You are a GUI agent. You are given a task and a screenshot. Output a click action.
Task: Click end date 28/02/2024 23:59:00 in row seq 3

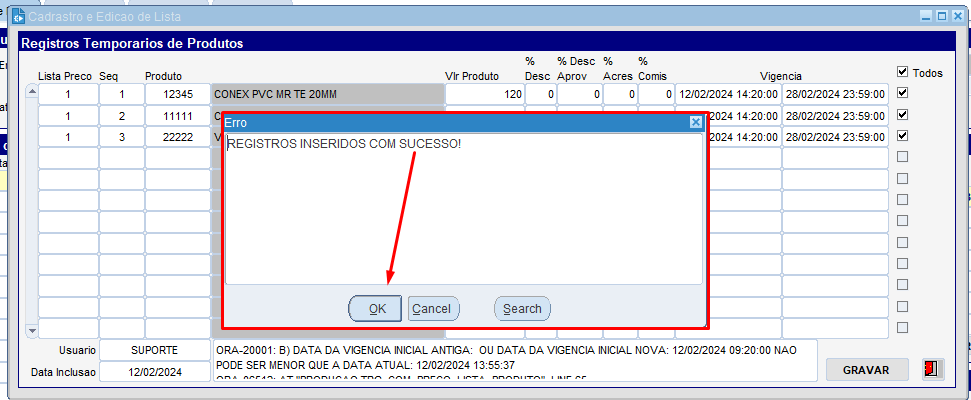pos(835,137)
